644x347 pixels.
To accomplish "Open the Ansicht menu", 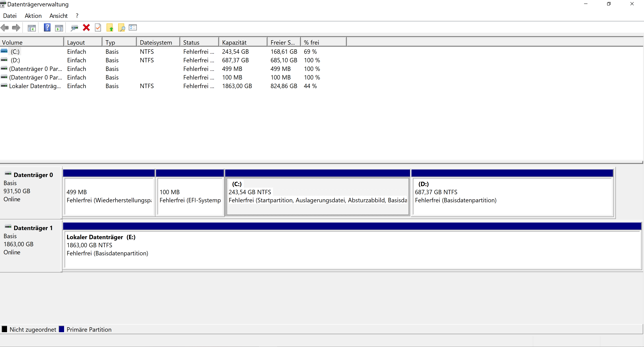I will point(59,16).
